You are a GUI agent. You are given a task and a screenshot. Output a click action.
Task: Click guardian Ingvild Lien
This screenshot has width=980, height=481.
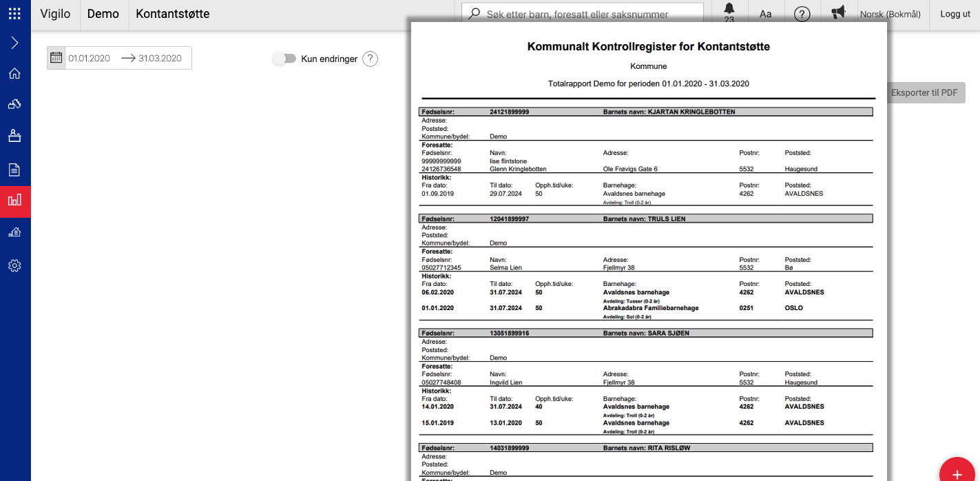tap(506, 382)
